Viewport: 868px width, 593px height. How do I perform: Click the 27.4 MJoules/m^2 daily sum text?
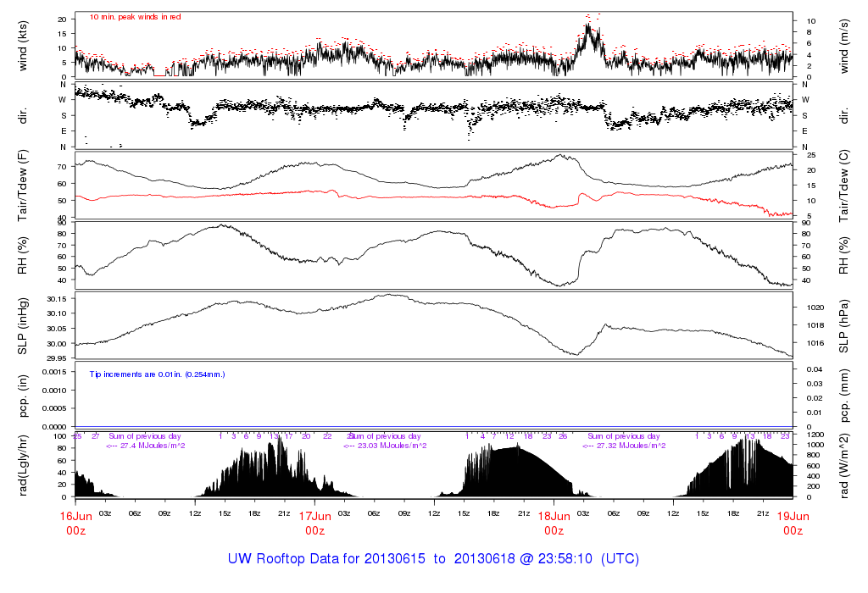(147, 446)
